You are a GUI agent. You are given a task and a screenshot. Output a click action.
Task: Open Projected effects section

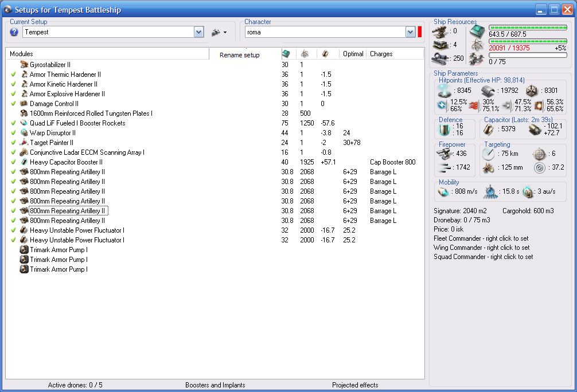tap(355, 385)
